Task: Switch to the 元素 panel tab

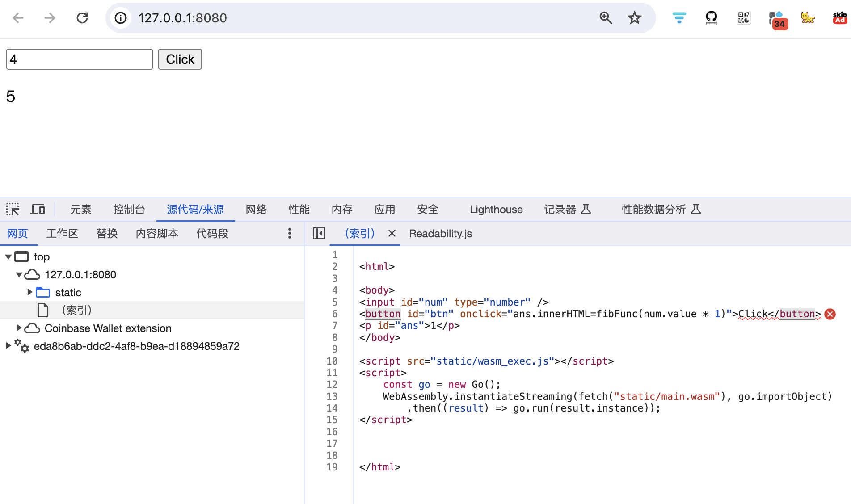Action: point(81,210)
